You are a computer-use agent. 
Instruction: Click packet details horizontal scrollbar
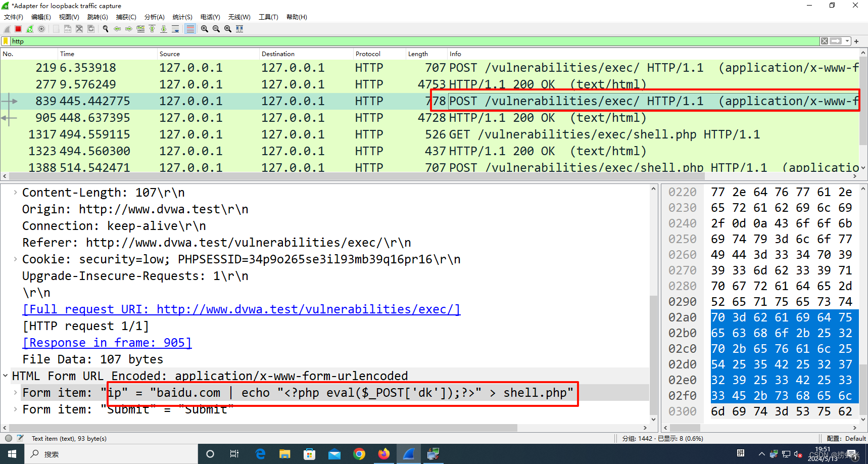(263, 428)
